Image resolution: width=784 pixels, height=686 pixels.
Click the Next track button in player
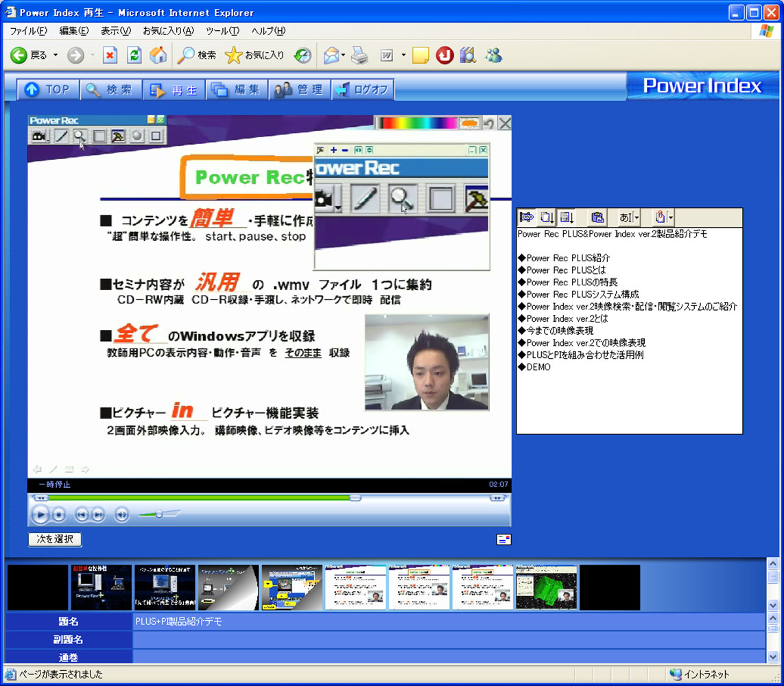click(99, 514)
